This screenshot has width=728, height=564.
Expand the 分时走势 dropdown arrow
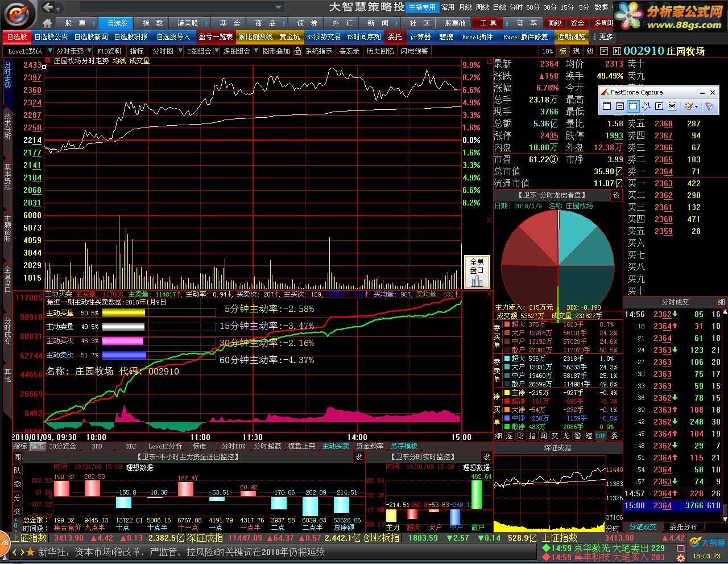(x=89, y=51)
